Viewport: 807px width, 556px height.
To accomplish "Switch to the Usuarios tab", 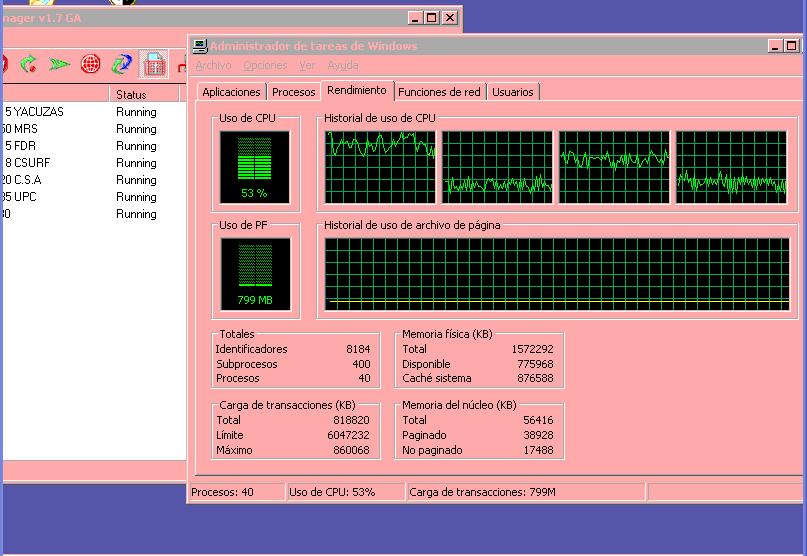I will [x=513, y=92].
